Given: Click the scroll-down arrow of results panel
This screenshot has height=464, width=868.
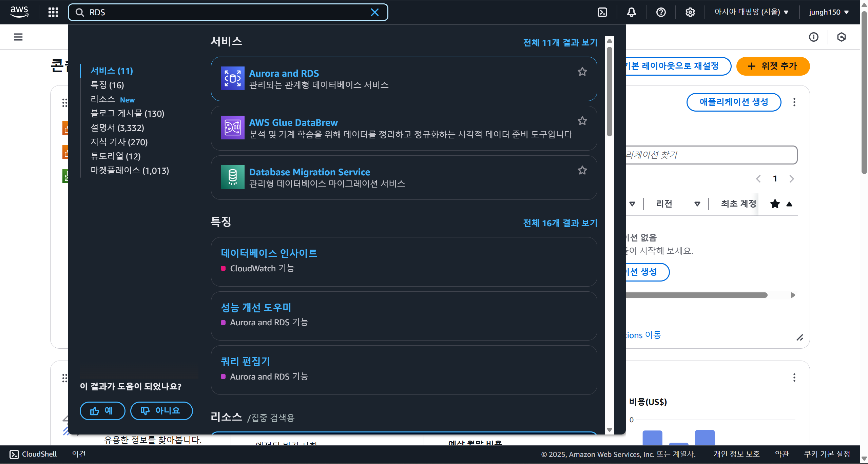Looking at the screenshot, I should click(609, 430).
